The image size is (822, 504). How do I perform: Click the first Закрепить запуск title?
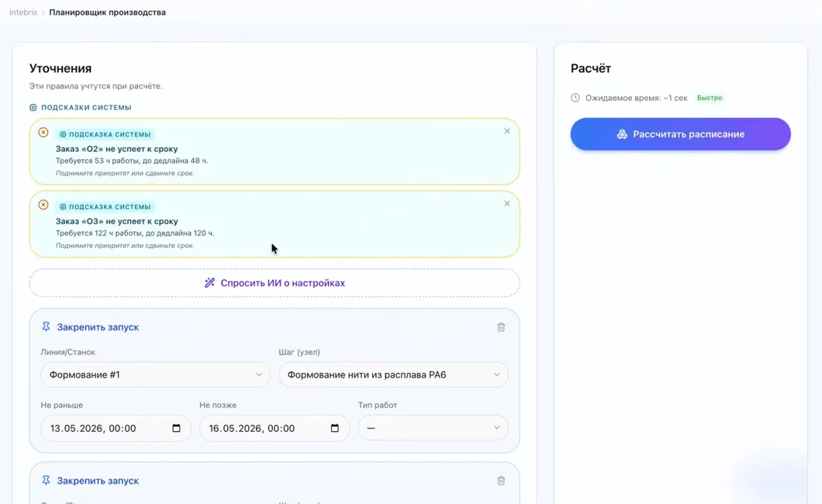pos(98,327)
